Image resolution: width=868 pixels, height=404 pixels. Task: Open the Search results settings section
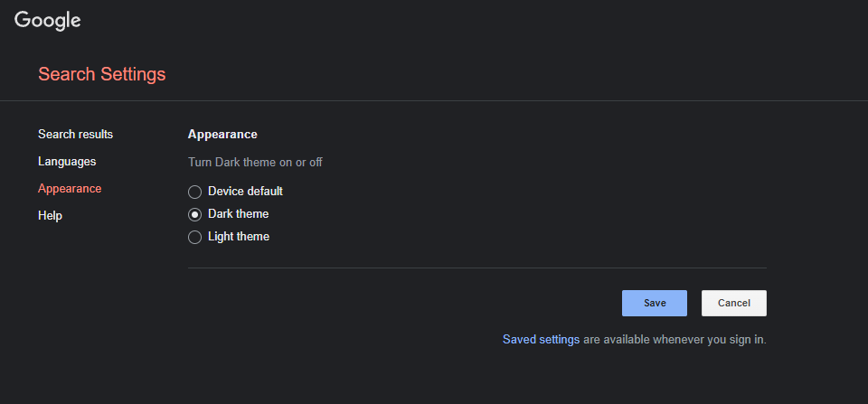click(x=75, y=134)
